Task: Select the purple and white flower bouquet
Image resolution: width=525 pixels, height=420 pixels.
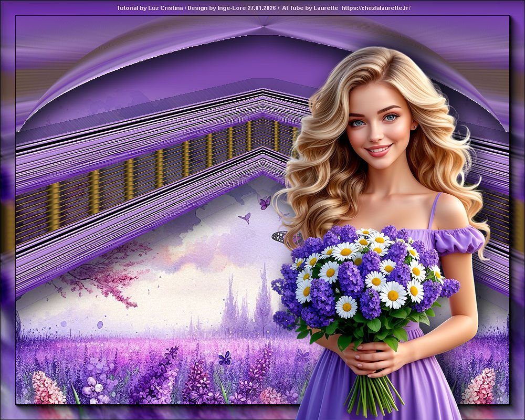Action: [x=362, y=278]
